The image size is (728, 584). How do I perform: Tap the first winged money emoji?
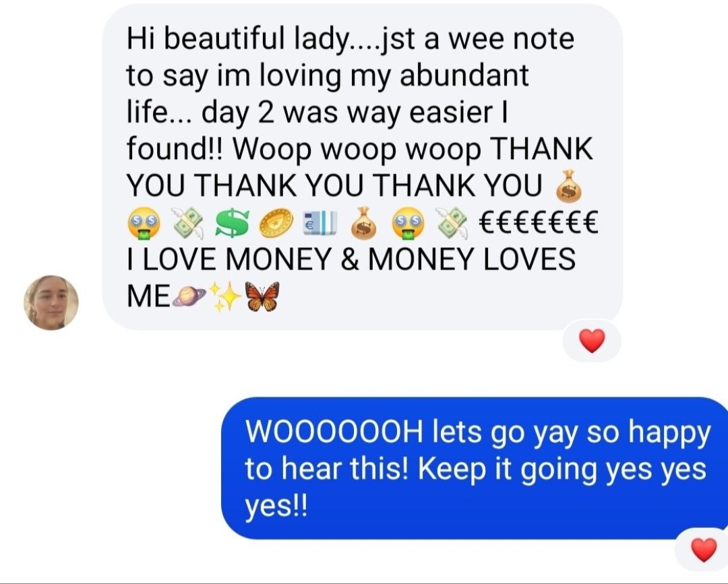click(188, 223)
